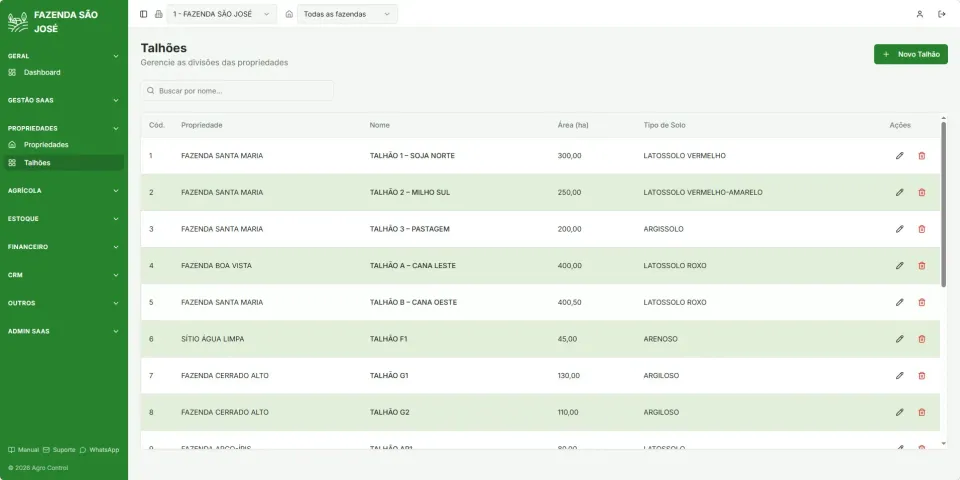
Task: Click the Tipo de Solo column header
Action: click(x=664, y=125)
